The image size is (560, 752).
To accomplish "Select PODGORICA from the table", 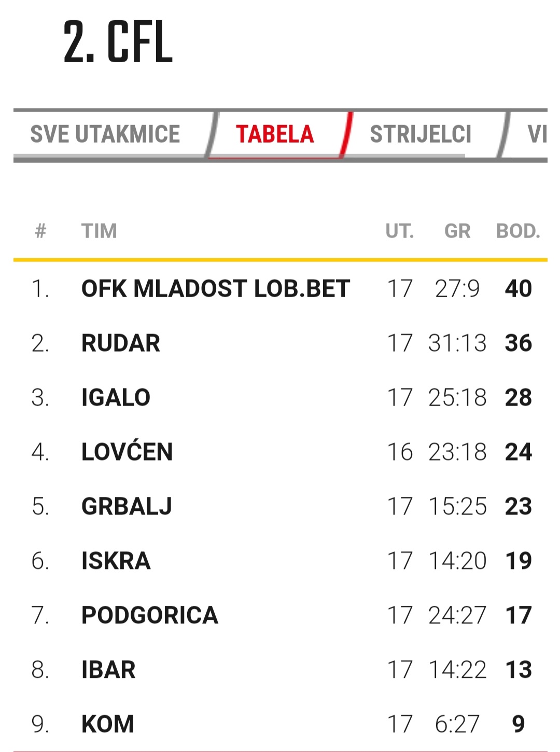I will [x=150, y=616].
